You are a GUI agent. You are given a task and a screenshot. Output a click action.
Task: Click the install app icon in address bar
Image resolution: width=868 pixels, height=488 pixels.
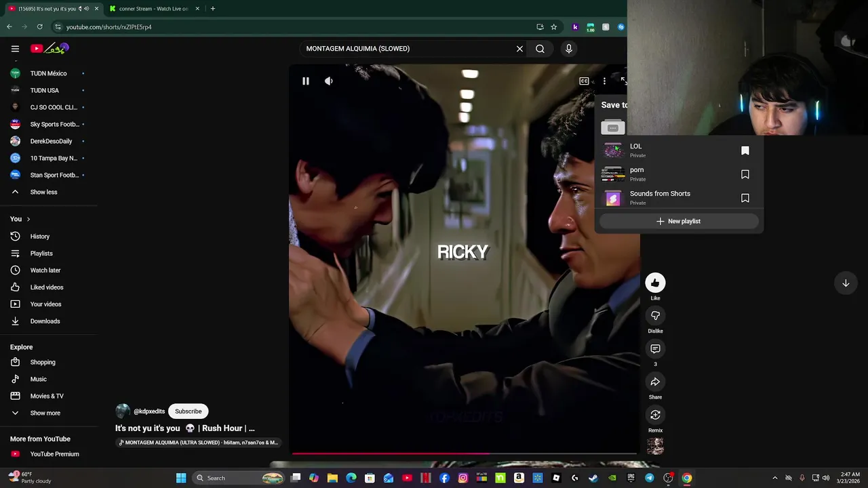(x=540, y=27)
